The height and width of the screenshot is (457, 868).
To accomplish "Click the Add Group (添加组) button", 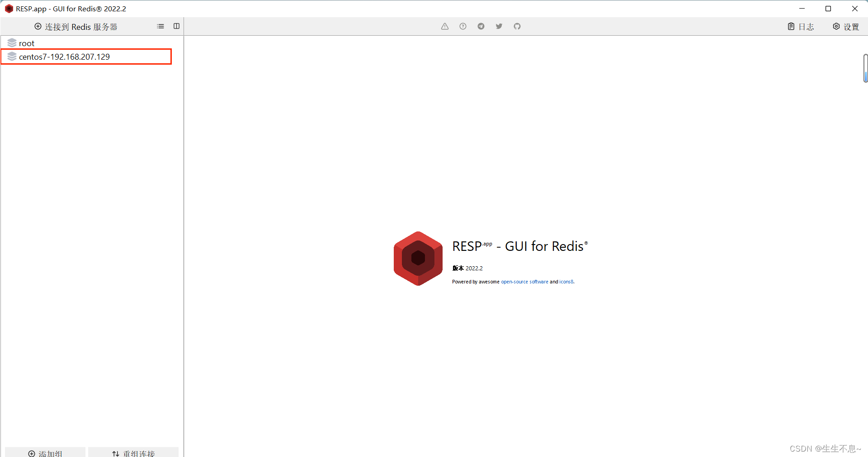I will [x=45, y=452].
